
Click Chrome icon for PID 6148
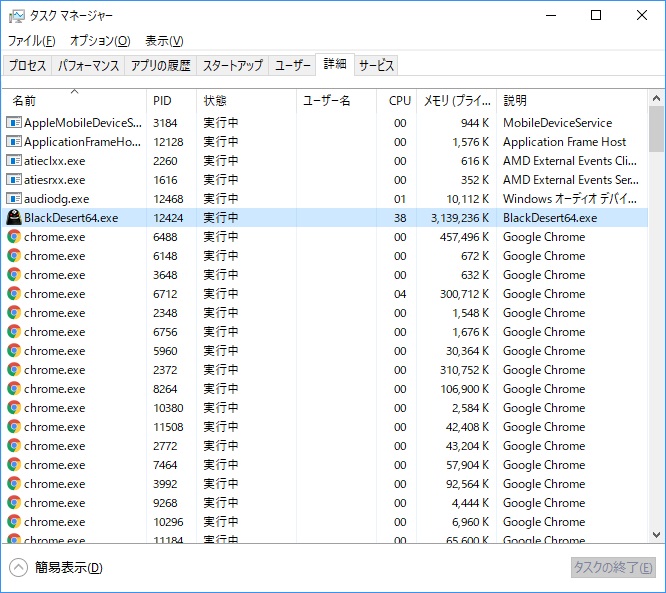tap(14, 256)
